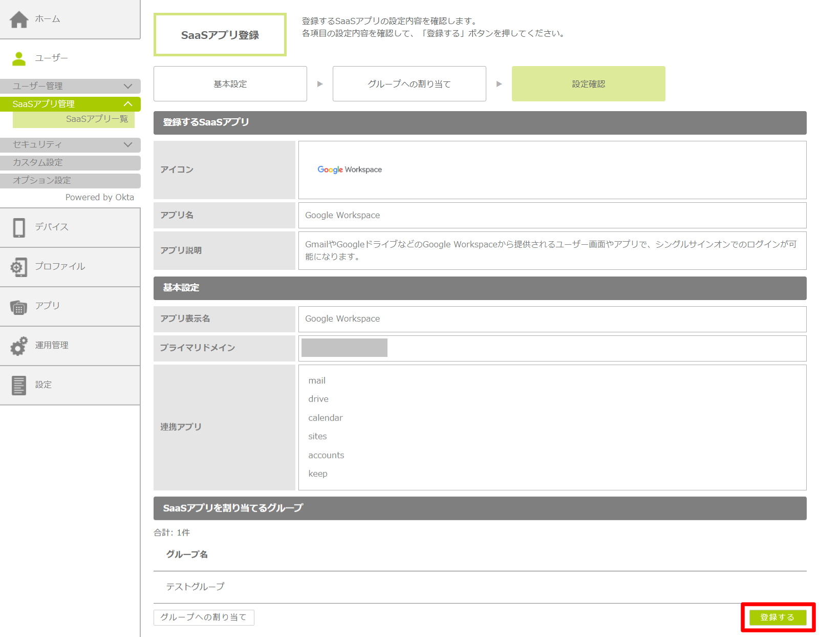This screenshot has width=840, height=637.
Task: Open カスタム設定 in sidebar
Action: coord(70,163)
